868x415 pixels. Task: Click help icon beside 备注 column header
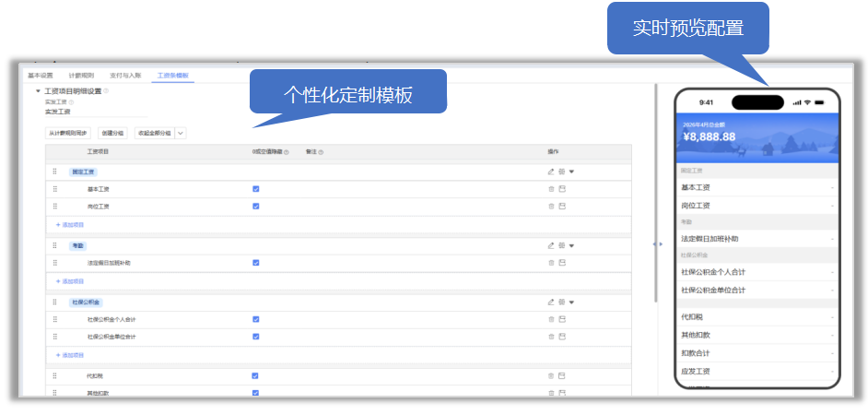(321, 152)
